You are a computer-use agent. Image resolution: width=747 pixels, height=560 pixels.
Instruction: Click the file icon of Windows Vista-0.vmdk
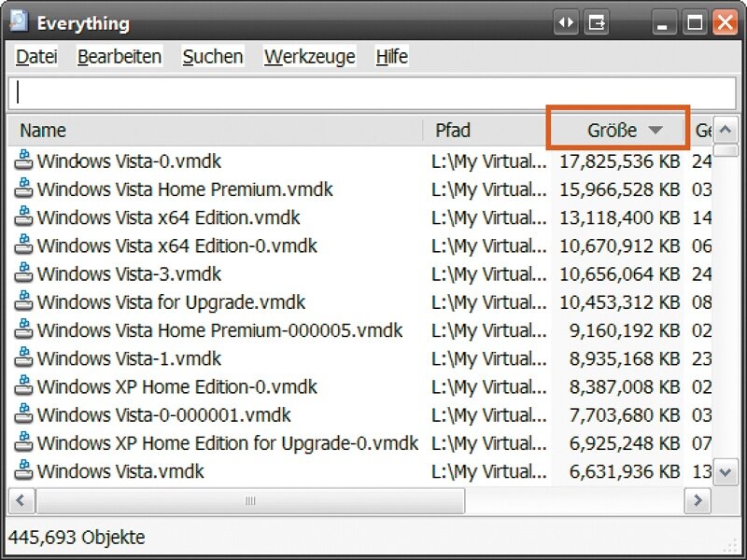[x=23, y=161]
